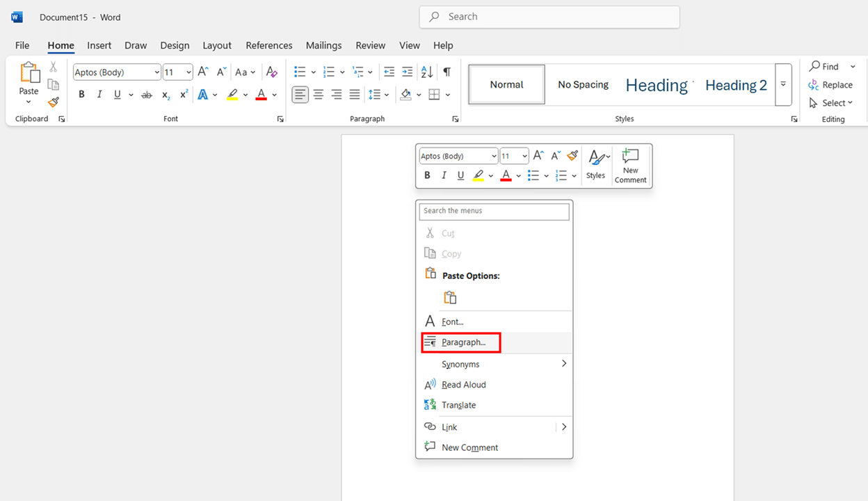868x501 pixels.
Task: Toggle Justify alignment in the ribbon
Action: pos(355,95)
